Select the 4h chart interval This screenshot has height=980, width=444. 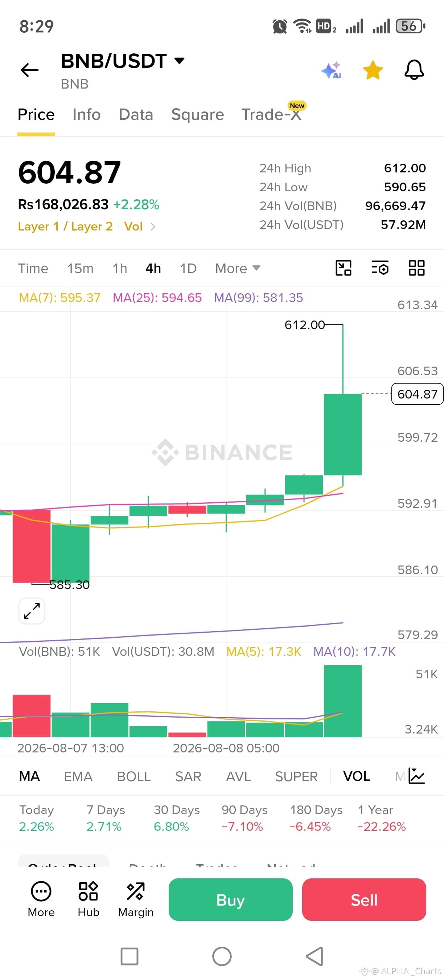click(x=153, y=268)
